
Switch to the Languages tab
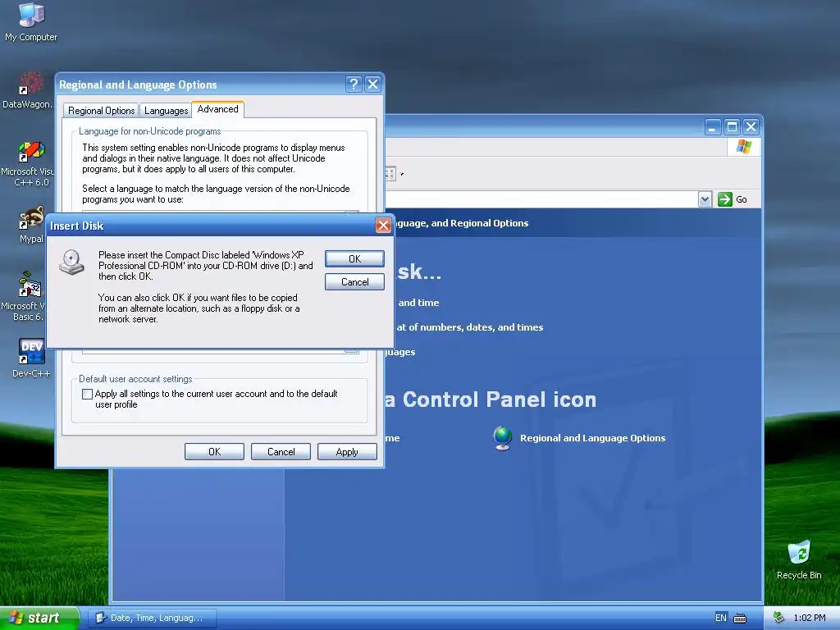click(166, 111)
